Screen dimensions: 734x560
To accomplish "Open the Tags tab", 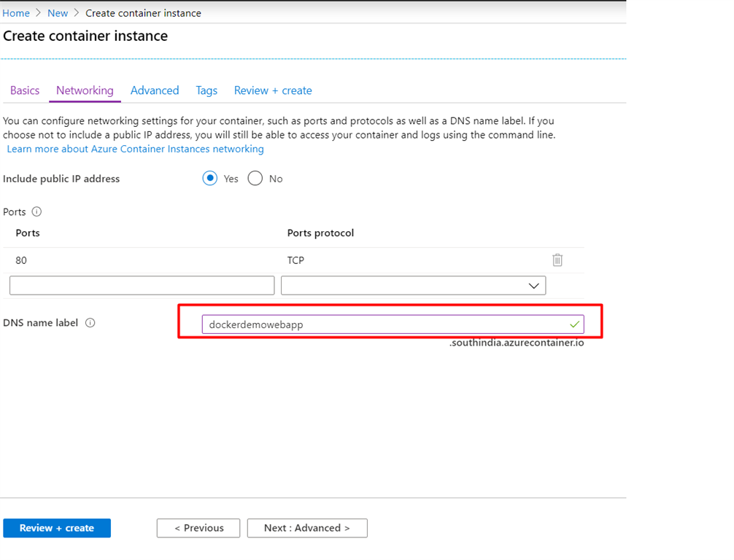I will pos(206,90).
